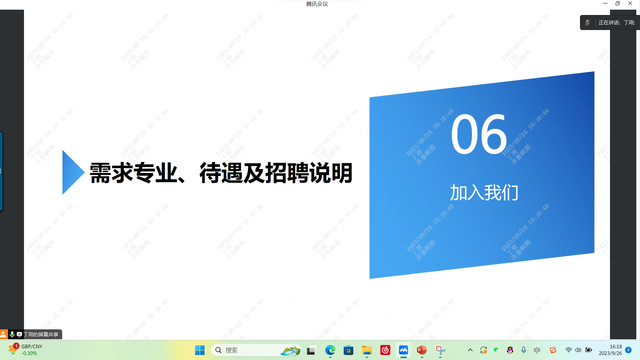The height and width of the screenshot is (360, 640).
Task: Click the QQ penguin tray icon
Action: coord(510,350)
